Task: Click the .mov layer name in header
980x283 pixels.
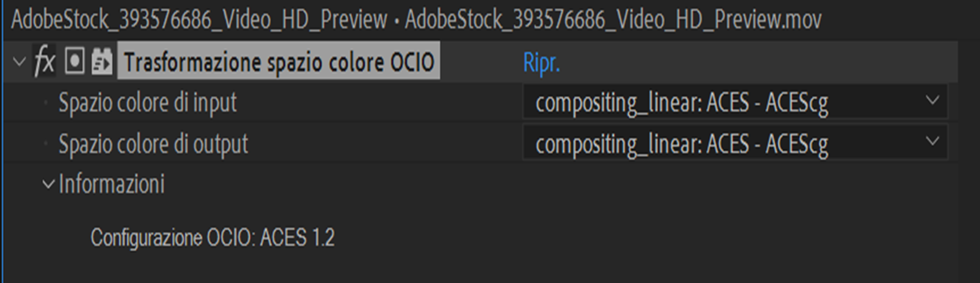Action: coord(613,19)
